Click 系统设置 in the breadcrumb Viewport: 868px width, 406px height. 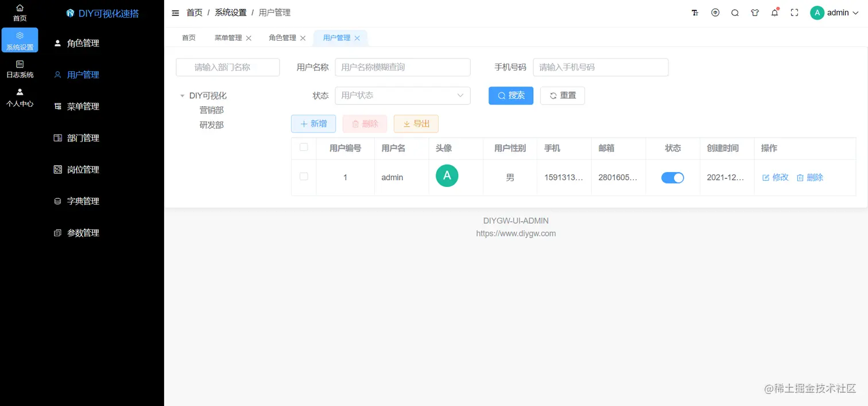[x=231, y=13]
